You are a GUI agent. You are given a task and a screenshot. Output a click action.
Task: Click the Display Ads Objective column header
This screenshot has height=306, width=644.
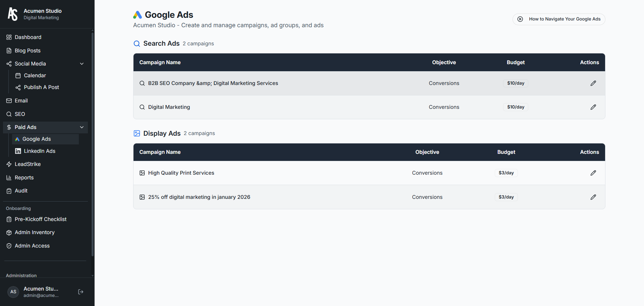pos(427,152)
